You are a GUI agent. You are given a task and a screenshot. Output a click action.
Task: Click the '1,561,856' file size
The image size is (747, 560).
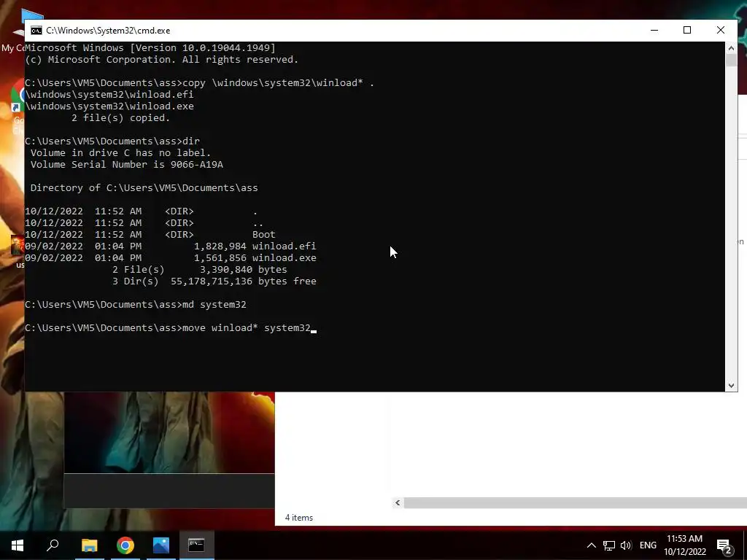[220, 257]
